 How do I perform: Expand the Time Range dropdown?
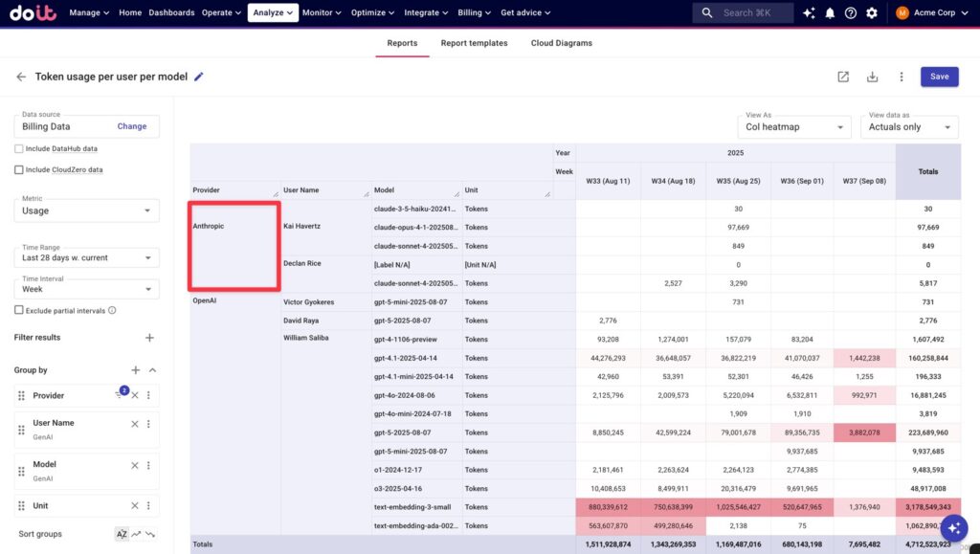pyautogui.click(x=86, y=257)
